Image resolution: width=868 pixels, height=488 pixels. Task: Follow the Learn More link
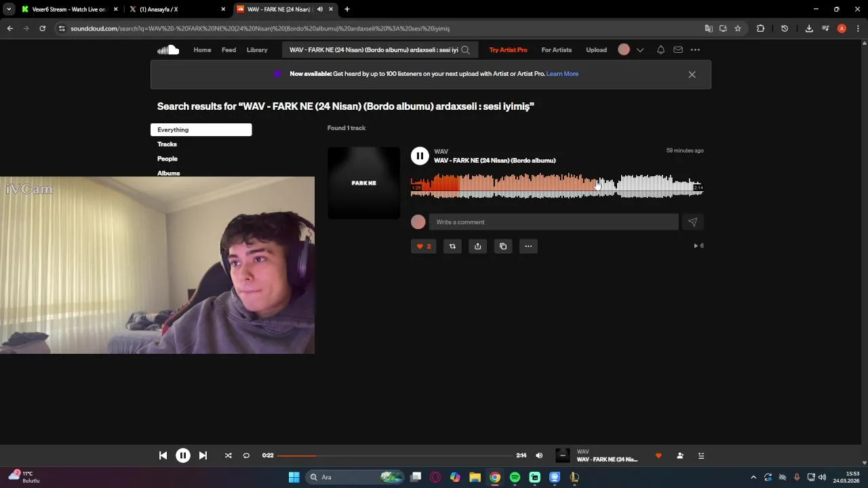(562, 74)
